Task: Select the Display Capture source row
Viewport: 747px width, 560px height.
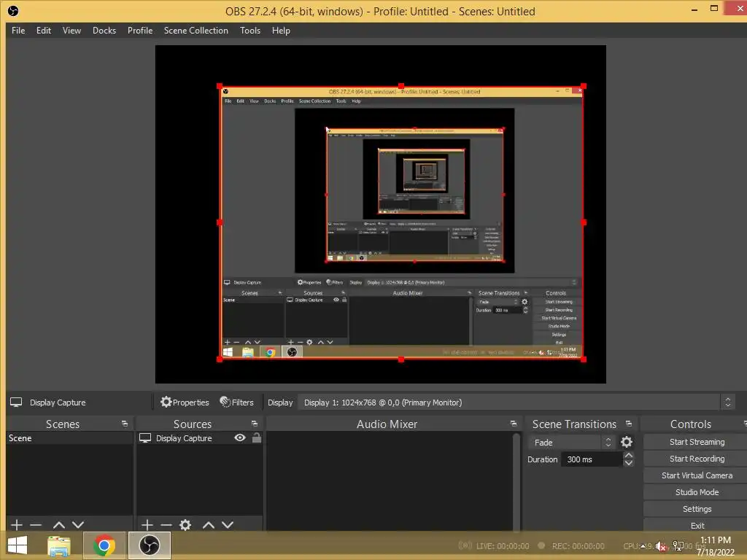Action: point(199,438)
